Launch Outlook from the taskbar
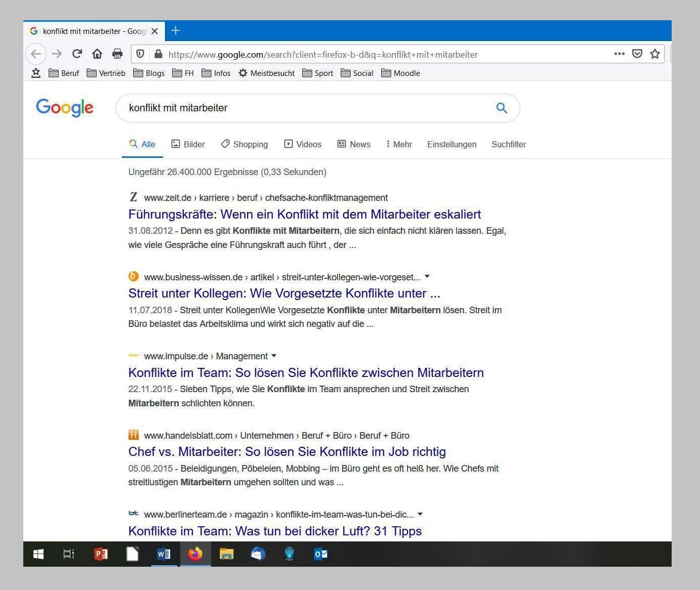 coord(321,554)
